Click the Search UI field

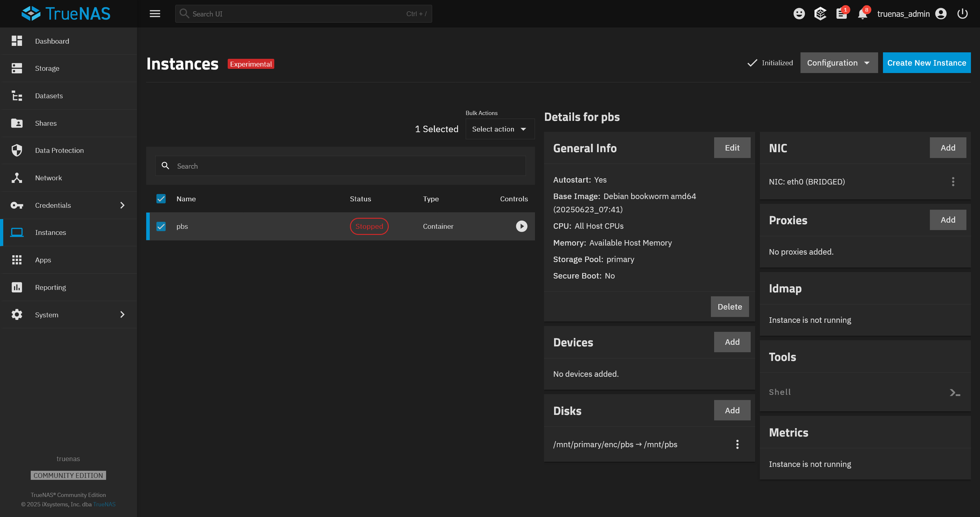(303, 14)
